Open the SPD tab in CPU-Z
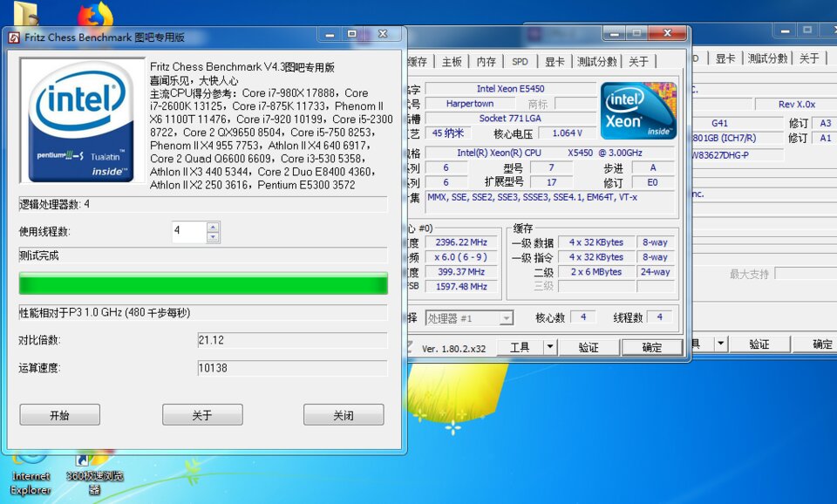Viewport: 837px width, 504px height. pos(520,61)
